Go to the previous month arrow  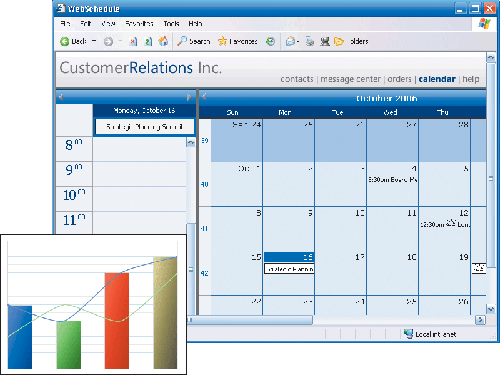pyautogui.click(x=204, y=97)
